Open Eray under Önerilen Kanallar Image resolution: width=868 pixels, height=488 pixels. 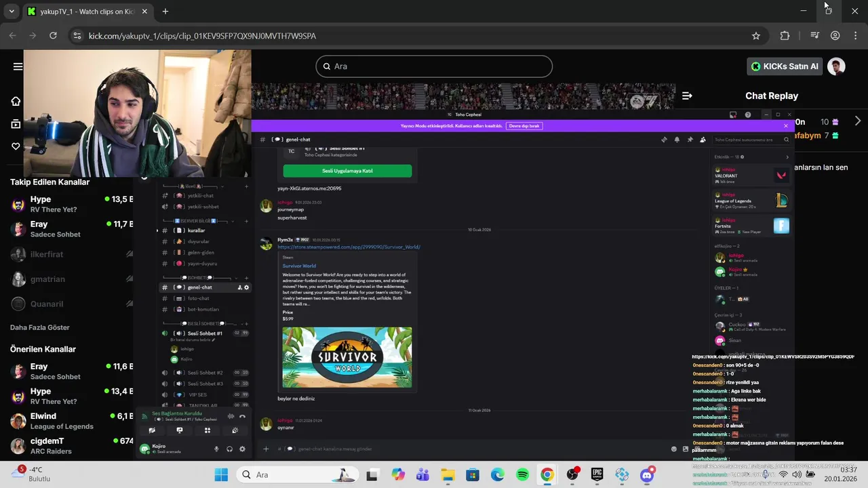click(71, 371)
